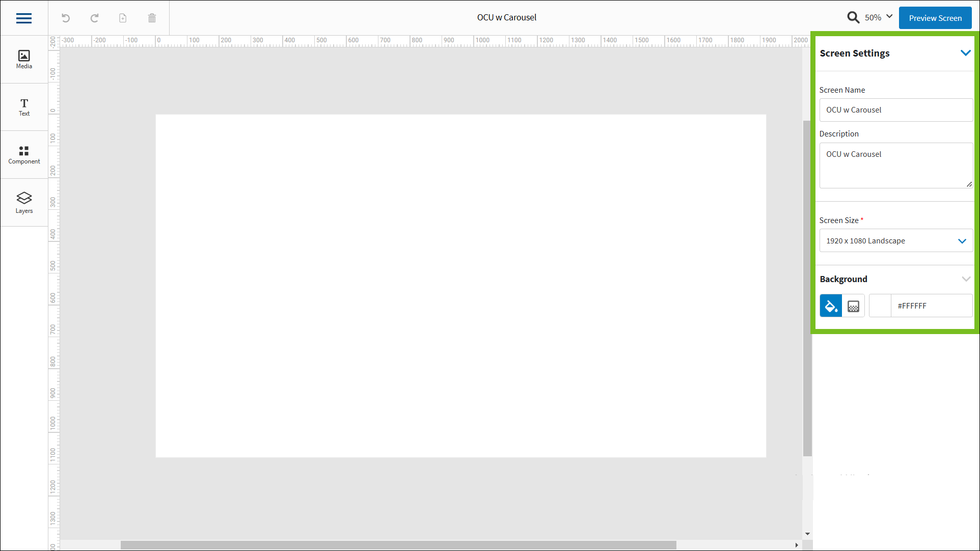Click the Add New Page icon
This screenshot has height=551, width=980.
click(123, 18)
